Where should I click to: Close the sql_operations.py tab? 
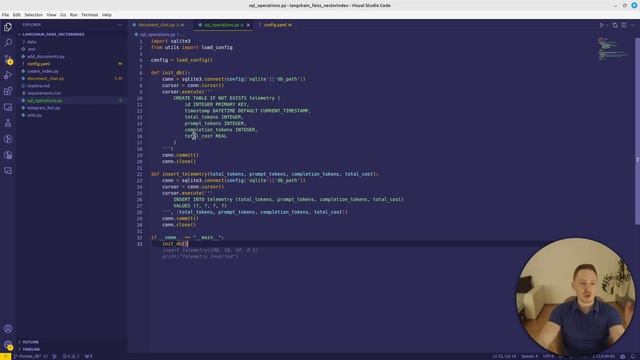(248, 25)
